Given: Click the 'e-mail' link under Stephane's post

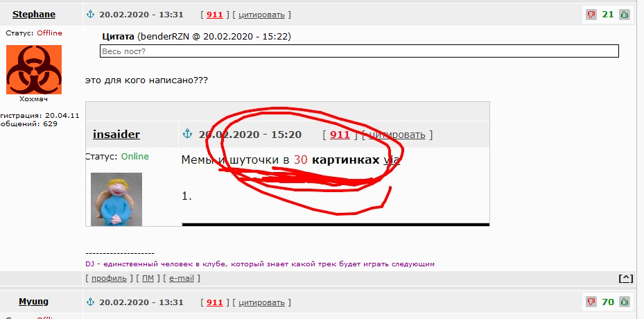Looking at the screenshot, I should click(x=182, y=278).
